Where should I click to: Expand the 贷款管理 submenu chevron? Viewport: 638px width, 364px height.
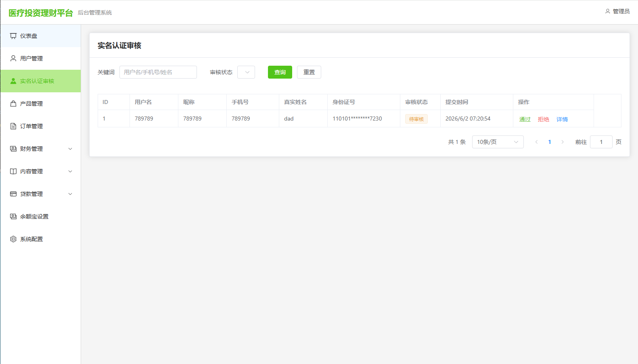70,194
